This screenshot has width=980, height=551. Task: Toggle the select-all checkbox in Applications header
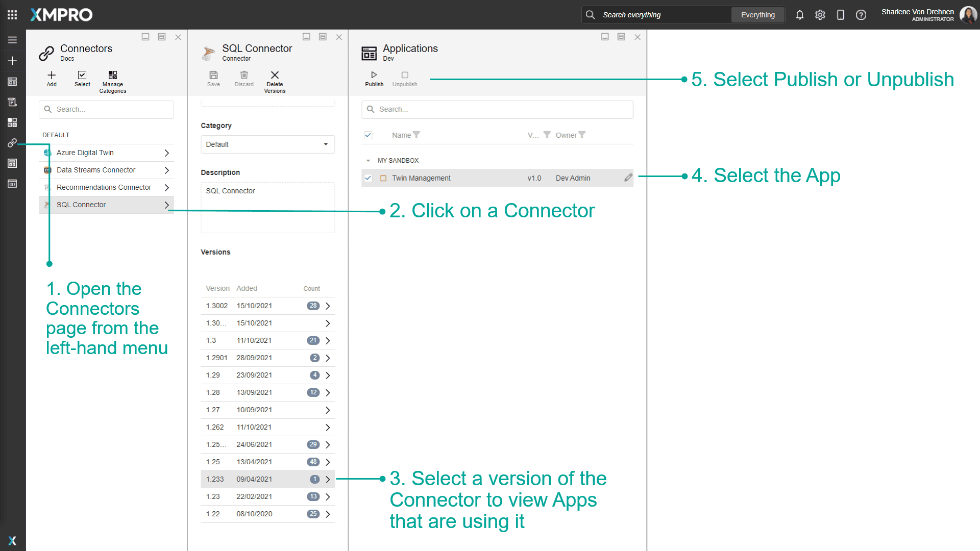[x=368, y=135]
